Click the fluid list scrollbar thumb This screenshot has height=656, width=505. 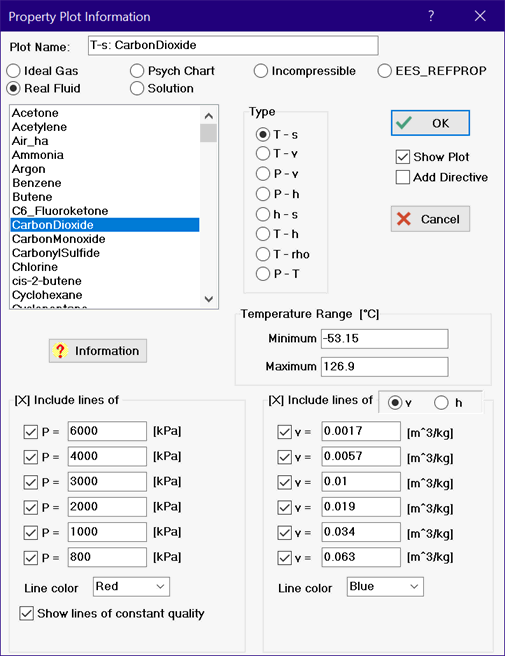tap(208, 133)
